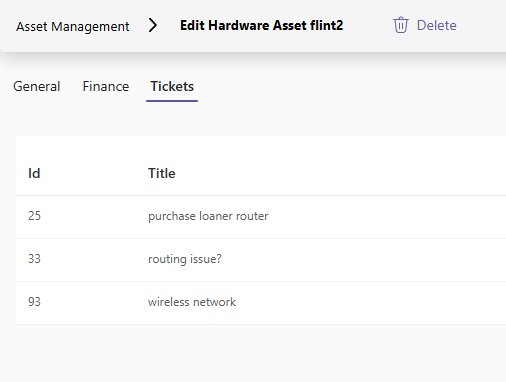The width and height of the screenshot is (506, 382).
Task: Select the row for ticket 33
Action: (261, 260)
